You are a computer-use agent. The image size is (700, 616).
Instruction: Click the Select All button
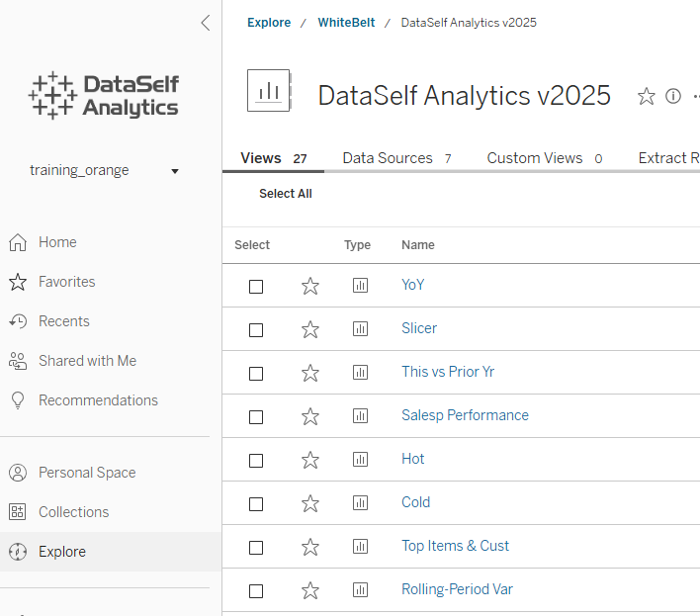pos(286,194)
